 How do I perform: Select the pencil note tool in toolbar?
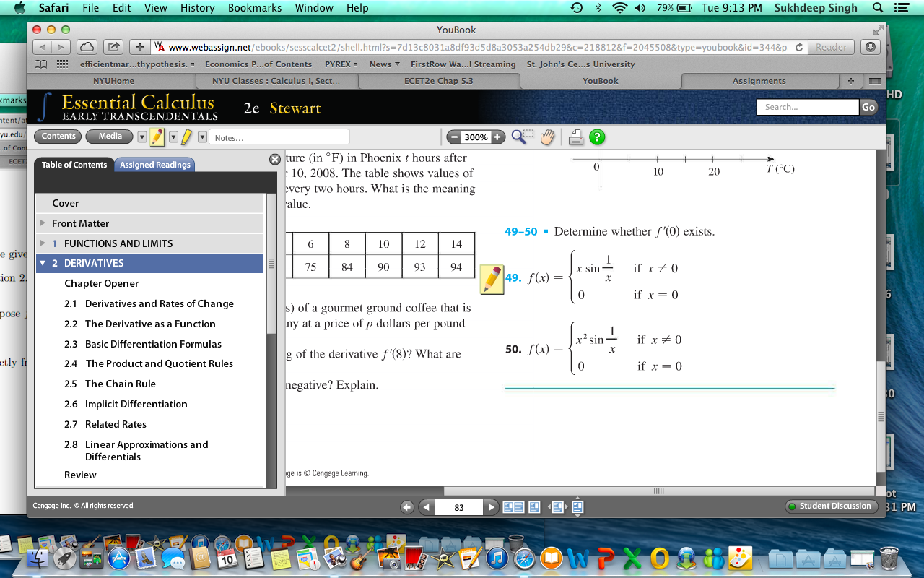click(157, 137)
